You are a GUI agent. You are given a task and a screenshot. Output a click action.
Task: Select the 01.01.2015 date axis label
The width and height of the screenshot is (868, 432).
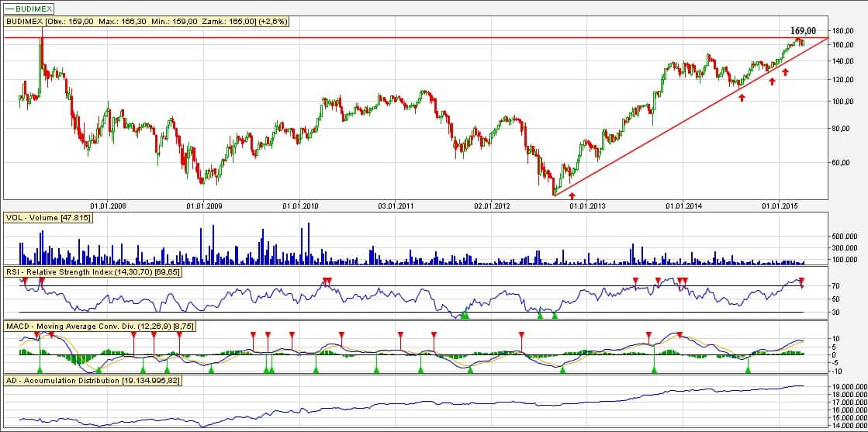780,206
